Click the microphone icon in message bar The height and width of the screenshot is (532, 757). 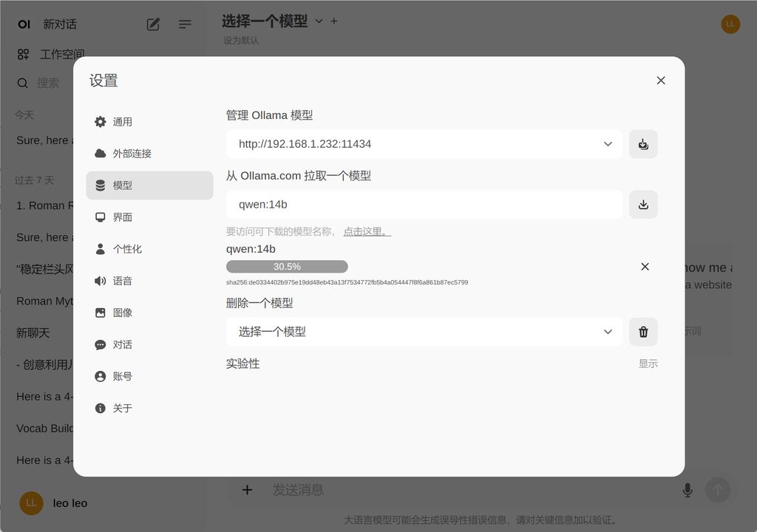pos(688,490)
